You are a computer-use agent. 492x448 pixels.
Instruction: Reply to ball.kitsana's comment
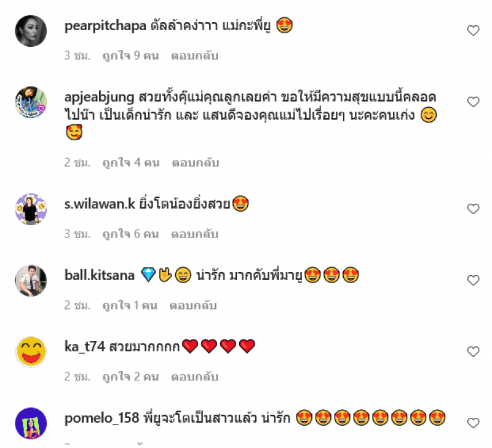point(193,305)
